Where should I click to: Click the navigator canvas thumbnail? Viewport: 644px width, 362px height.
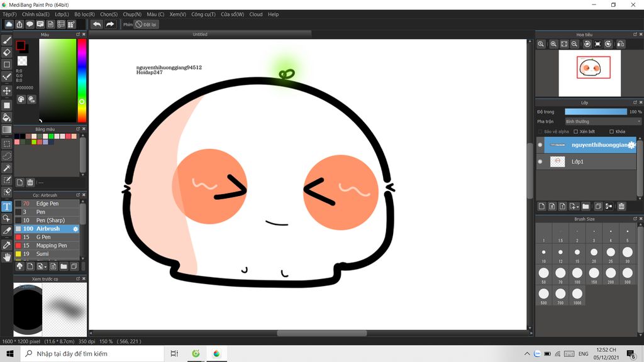589,74
